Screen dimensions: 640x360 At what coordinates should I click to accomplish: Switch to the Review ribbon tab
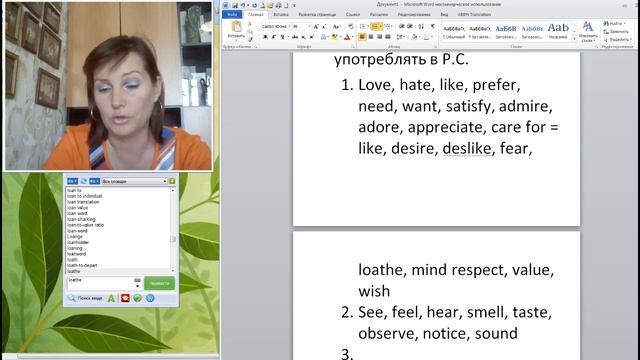click(x=414, y=15)
